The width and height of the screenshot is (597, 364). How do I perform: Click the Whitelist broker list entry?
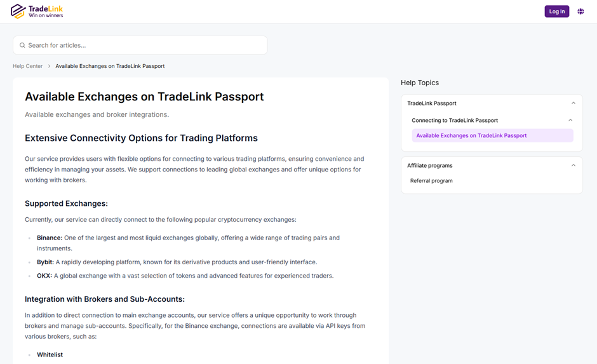click(50, 354)
